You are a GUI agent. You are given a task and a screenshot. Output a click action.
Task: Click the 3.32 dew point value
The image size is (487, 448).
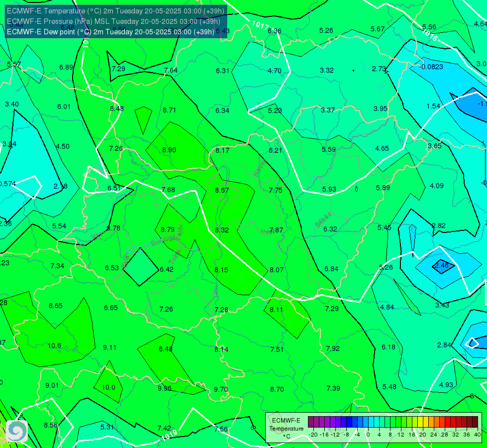point(327,70)
